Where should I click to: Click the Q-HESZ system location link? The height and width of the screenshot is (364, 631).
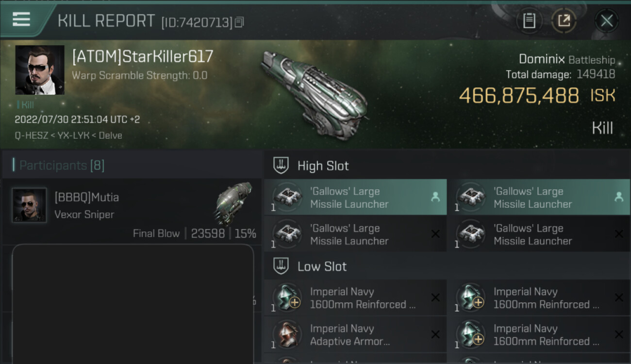30,135
